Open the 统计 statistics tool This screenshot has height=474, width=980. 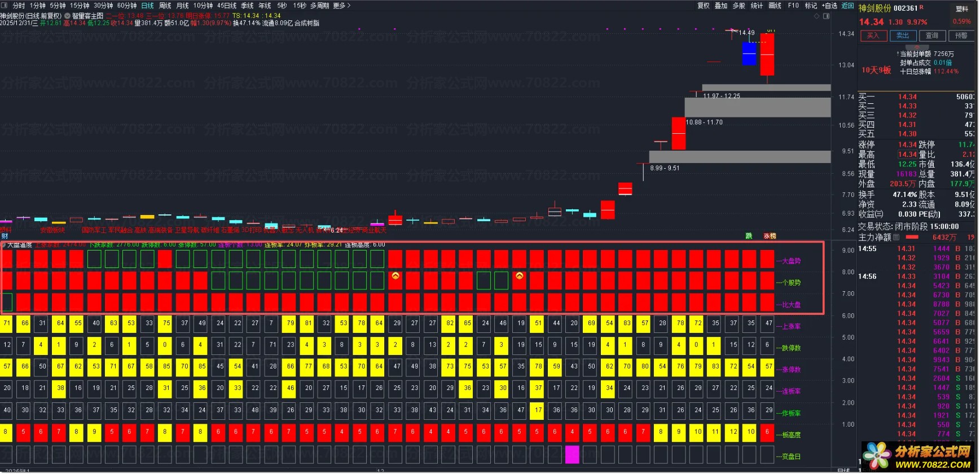click(x=757, y=5)
